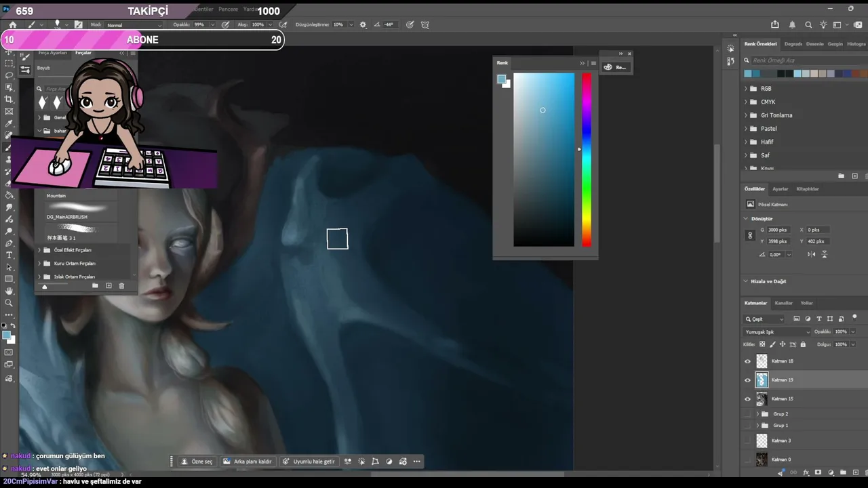
Task: Hide layer Katman 18
Action: pyautogui.click(x=748, y=361)
